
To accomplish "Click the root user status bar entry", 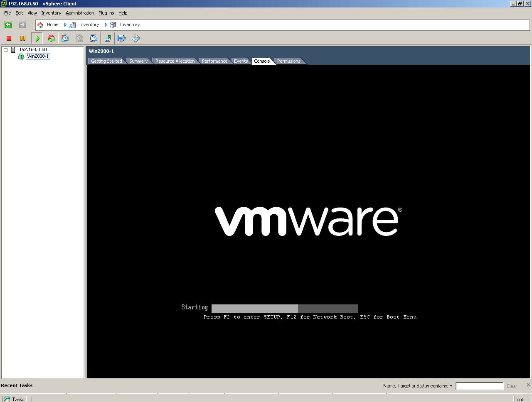I will click(519, 400).
